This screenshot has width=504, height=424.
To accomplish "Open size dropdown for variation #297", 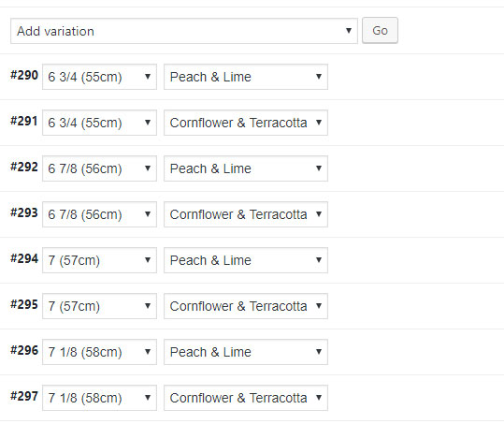I will point(99,398).
